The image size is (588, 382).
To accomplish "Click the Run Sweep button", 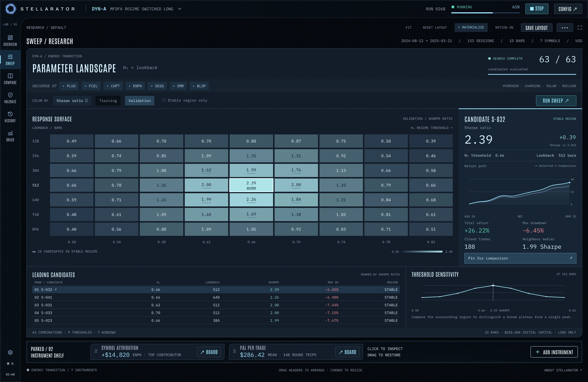I will tap(556, 101).
